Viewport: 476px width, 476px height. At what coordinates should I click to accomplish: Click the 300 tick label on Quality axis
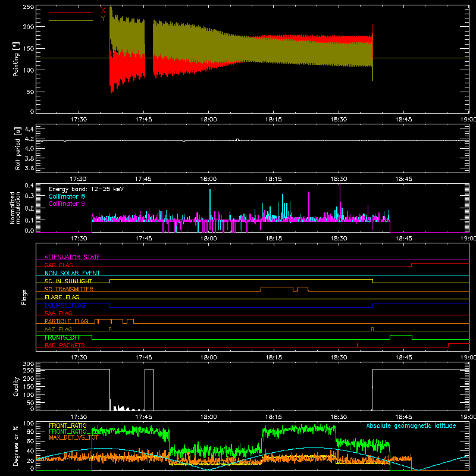[29, 364]
